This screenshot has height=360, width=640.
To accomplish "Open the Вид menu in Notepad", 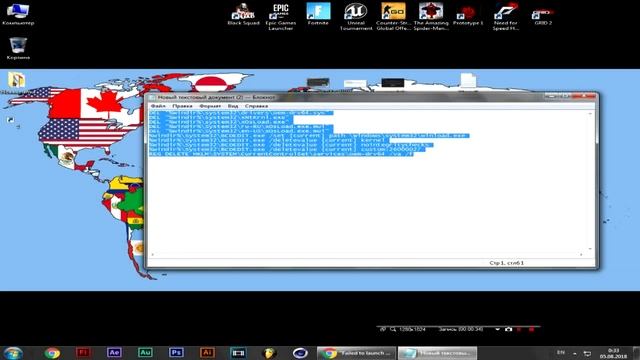I will pyautogui.click(x=233, y=106).
